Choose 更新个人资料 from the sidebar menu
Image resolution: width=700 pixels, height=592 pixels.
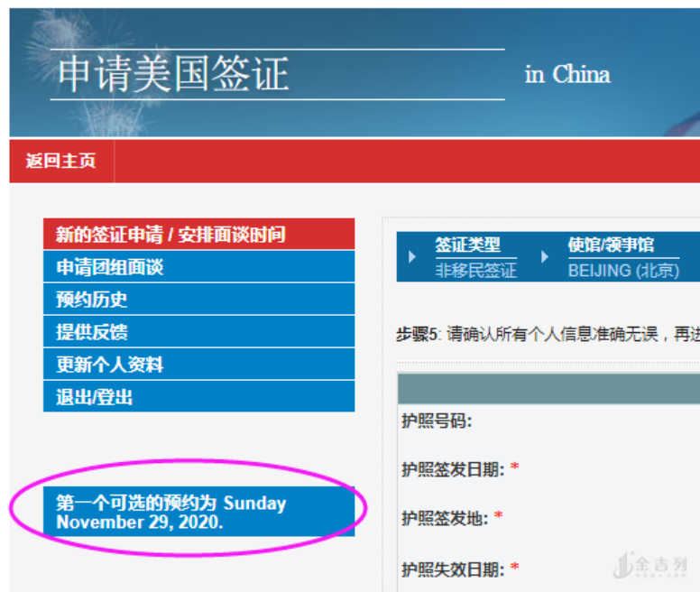[109, 365]
